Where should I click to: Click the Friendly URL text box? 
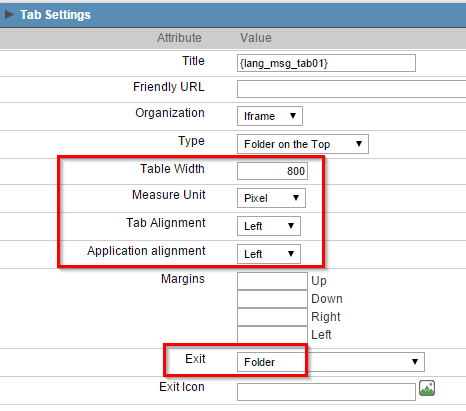[352, 89]
